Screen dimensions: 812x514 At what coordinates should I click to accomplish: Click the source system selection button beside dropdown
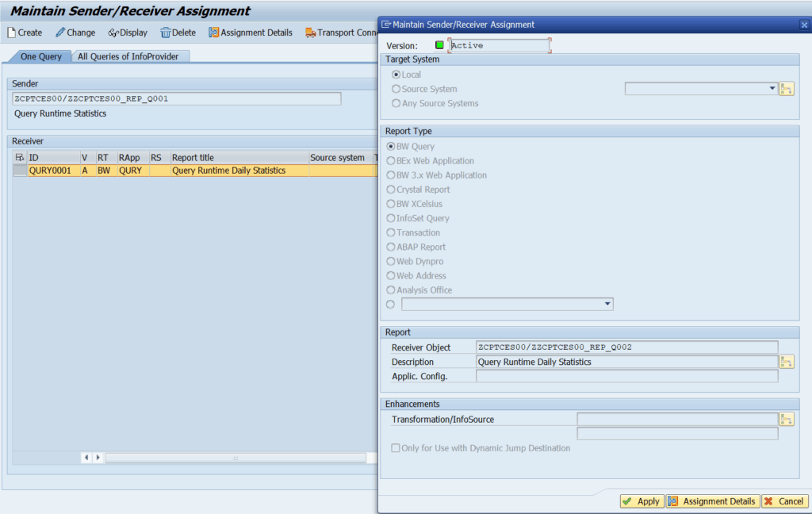[x=787, y=89]
